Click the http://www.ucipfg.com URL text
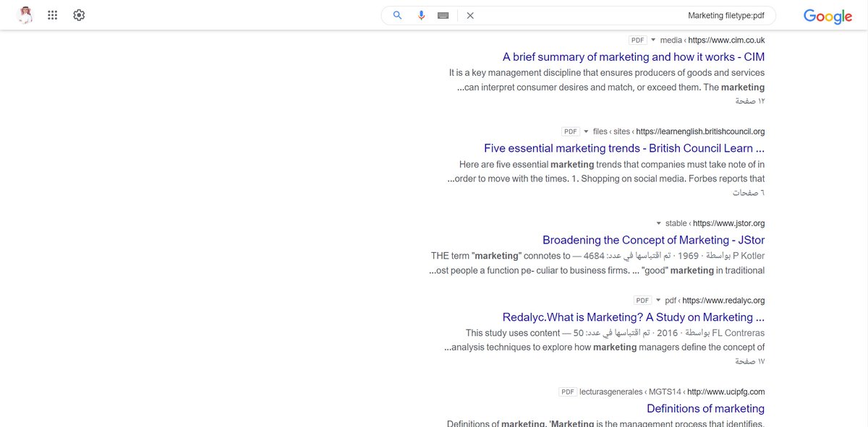868x427 pixels. click(726, 392)
